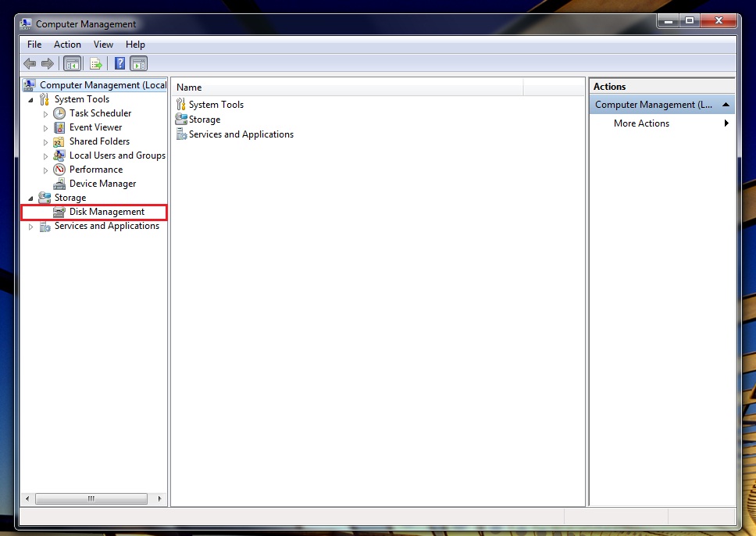Image resolution: width=756 pixels, height=536 pixels.
Task: Toggle Show/Hide Console Tree toolbar icon
Action: pyautogui.click(x=73, y=63)
